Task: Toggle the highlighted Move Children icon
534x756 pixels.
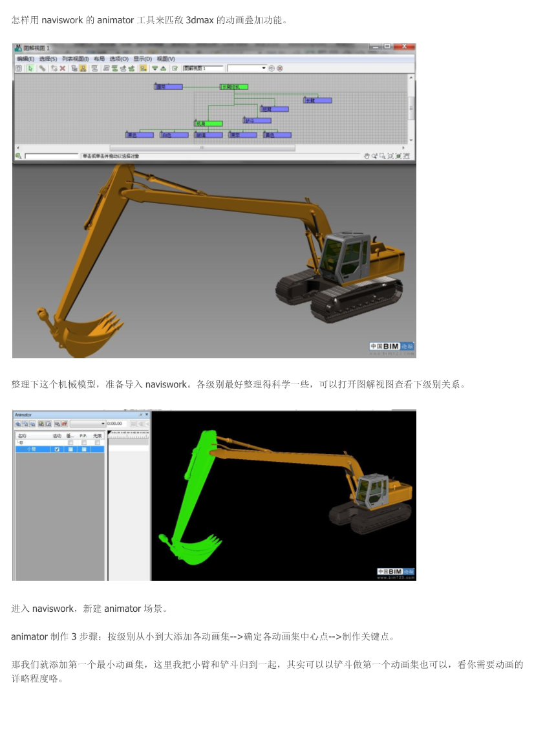Action: coord(143,68)
